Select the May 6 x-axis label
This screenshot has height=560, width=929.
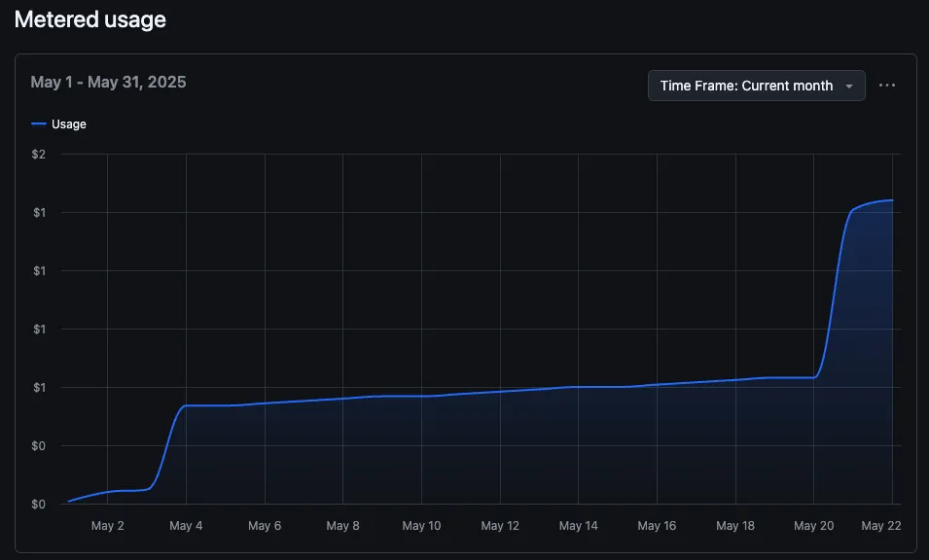pos(265,526)
